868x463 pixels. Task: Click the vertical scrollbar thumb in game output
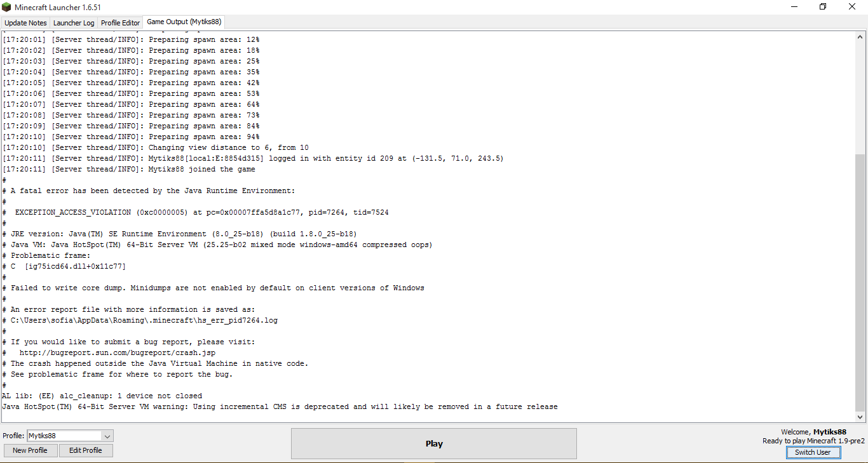point(860,283)
